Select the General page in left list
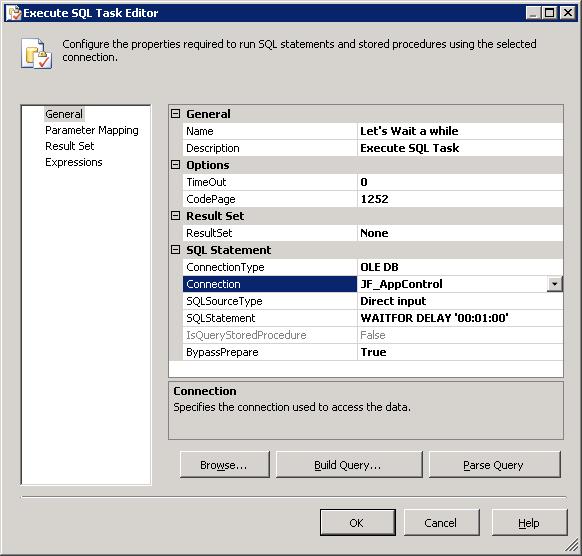Screen dimensions: 582x556 pos(64,114)
